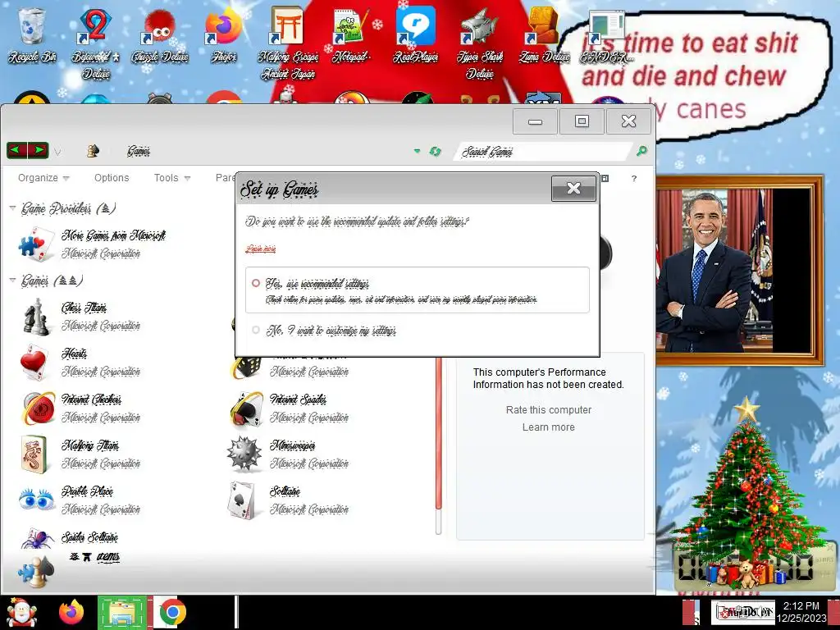Open the Hearts game icon
This screenshot has height=630, width=840.
[36, 363]
